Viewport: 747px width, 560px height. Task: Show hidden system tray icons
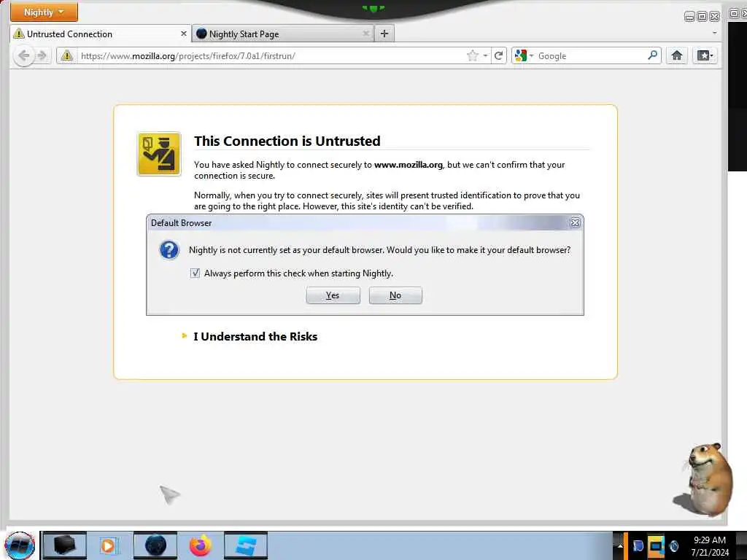click(620, 545)
